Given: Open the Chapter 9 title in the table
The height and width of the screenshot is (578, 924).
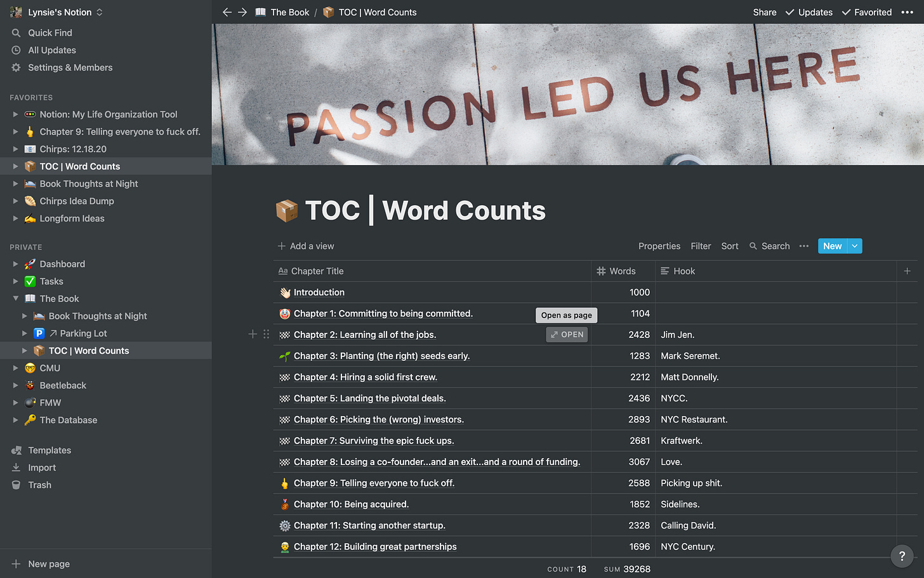Looking at the screenshot, I should point(374,483).
